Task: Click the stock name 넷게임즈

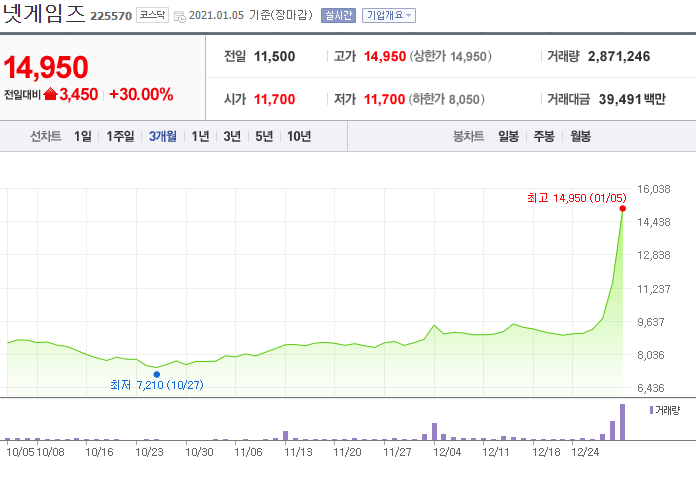Action: tap(44, 14)
